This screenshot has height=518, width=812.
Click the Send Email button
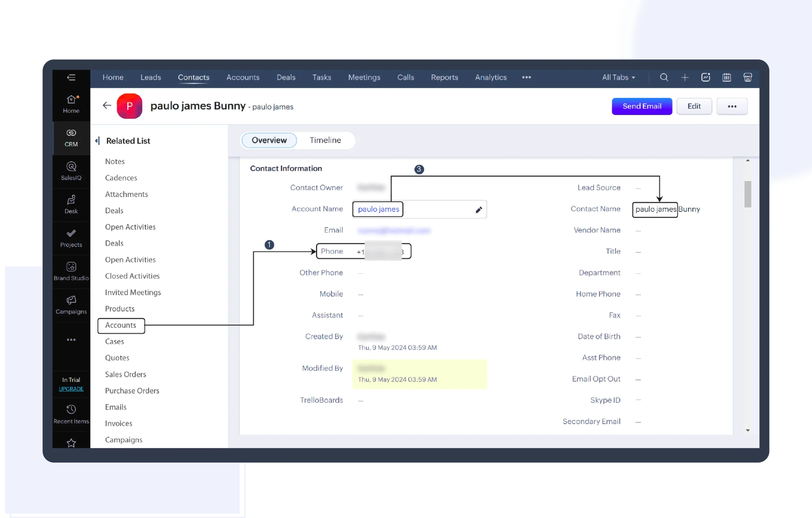pos(642,106)
